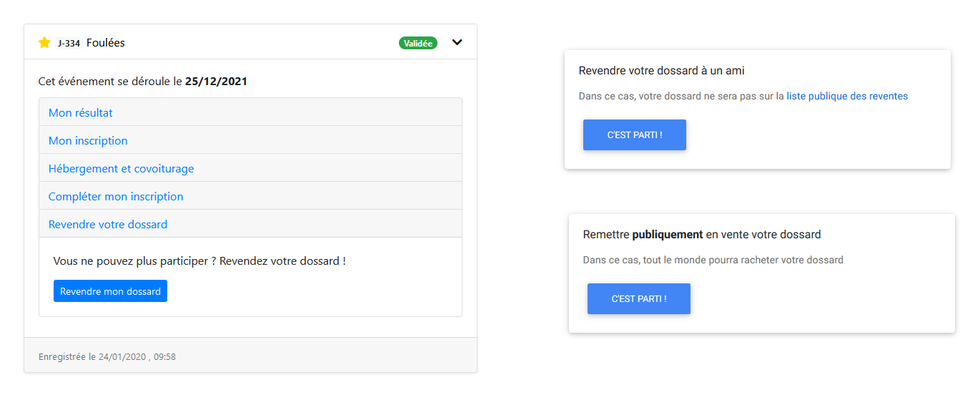
Task: Collapse the Foulées card with the chevron
Action: point(457,43)
